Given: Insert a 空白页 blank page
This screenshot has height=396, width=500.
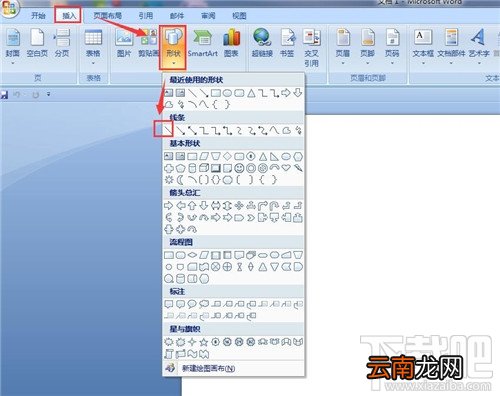Looking at the screenshot, I should 37,43.
